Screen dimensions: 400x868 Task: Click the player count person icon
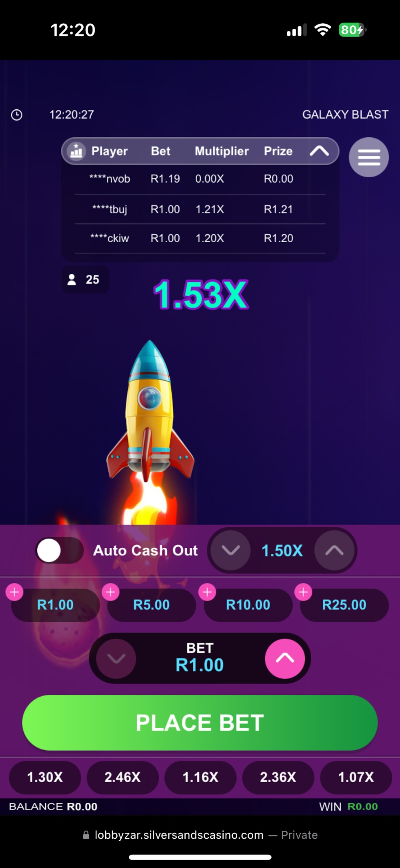click(72, 279)
